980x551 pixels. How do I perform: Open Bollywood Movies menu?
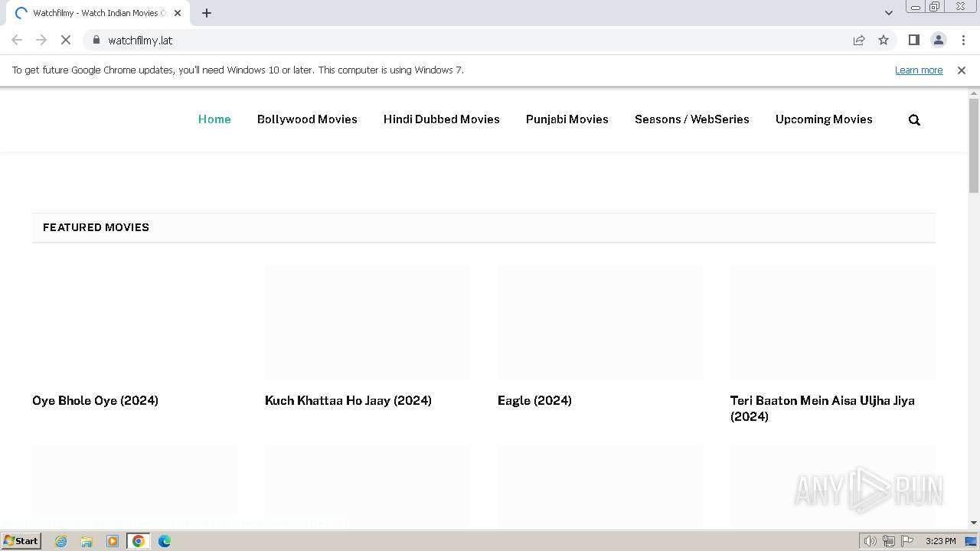[307, 119]
